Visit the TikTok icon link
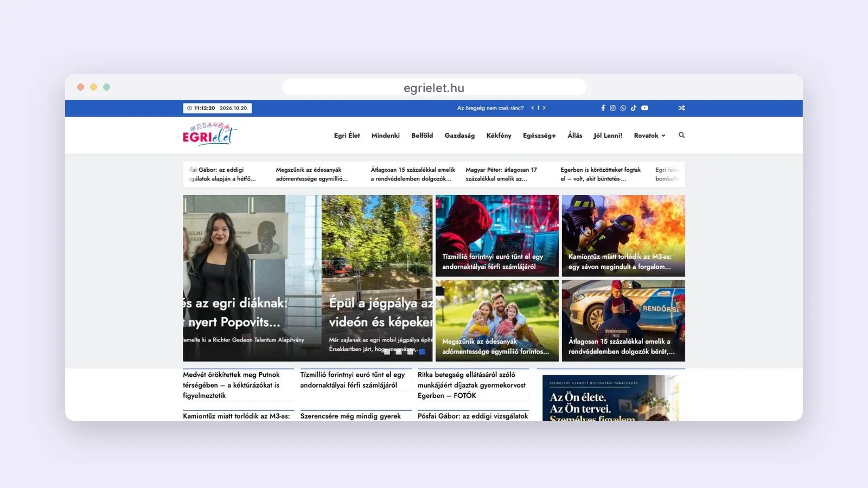868x488 pixels. (633, 108)
